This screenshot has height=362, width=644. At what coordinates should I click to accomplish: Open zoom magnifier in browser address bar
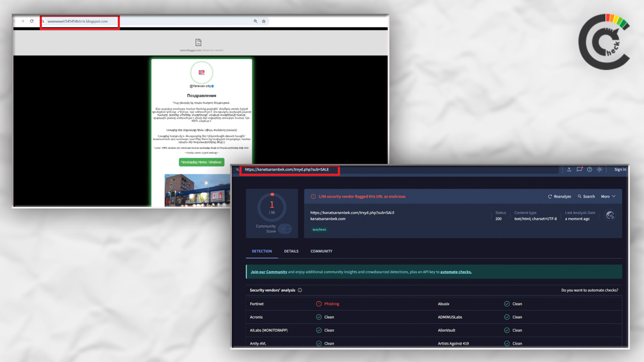pos(256,21)
